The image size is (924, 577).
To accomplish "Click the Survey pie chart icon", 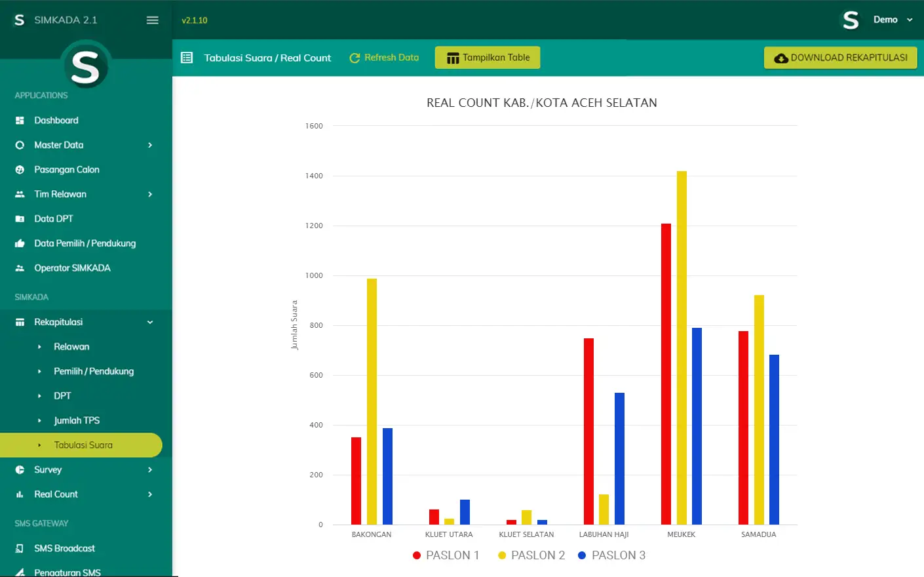I will pos(20,469).
